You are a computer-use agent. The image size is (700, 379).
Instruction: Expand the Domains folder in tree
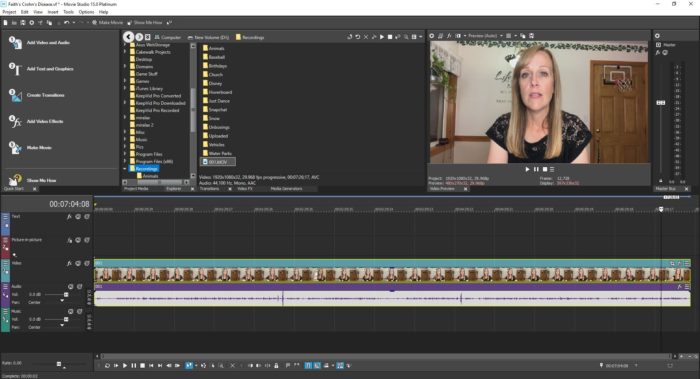pyautogui.click(x=125, y=67)
